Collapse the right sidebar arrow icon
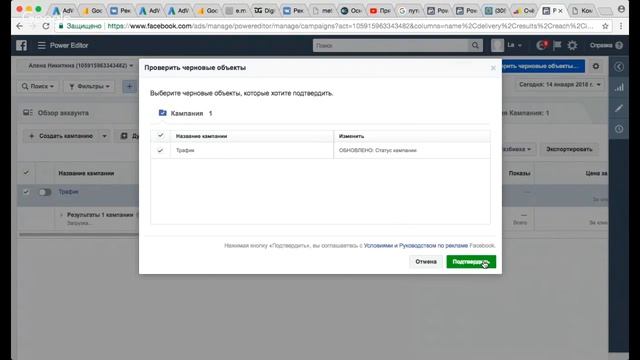This screenshot has height=360, width=640. (619, 67)
